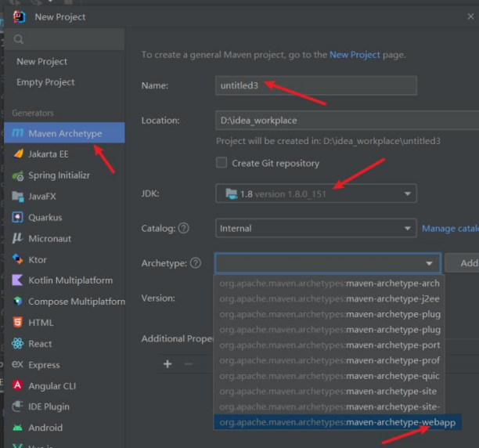Click the Location field D:\idea_workplace

pyautogui.click(x=347, y=121)
